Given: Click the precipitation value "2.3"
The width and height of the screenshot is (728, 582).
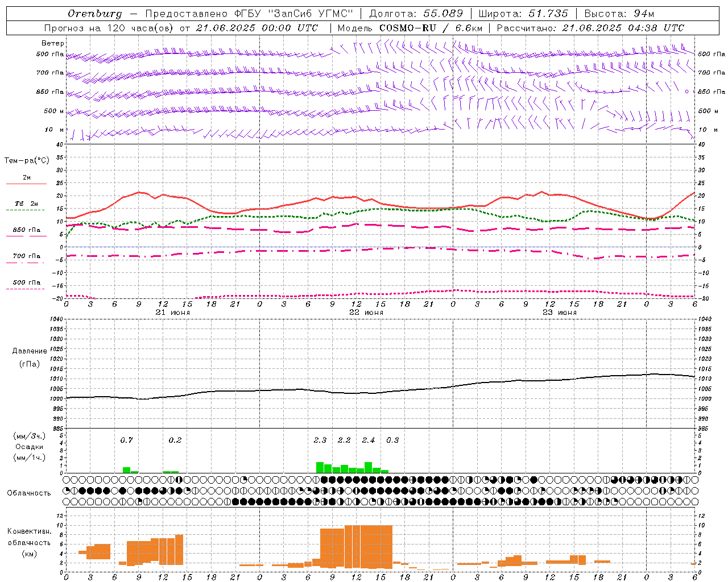Looking at the screenshot, I should 320,440.
